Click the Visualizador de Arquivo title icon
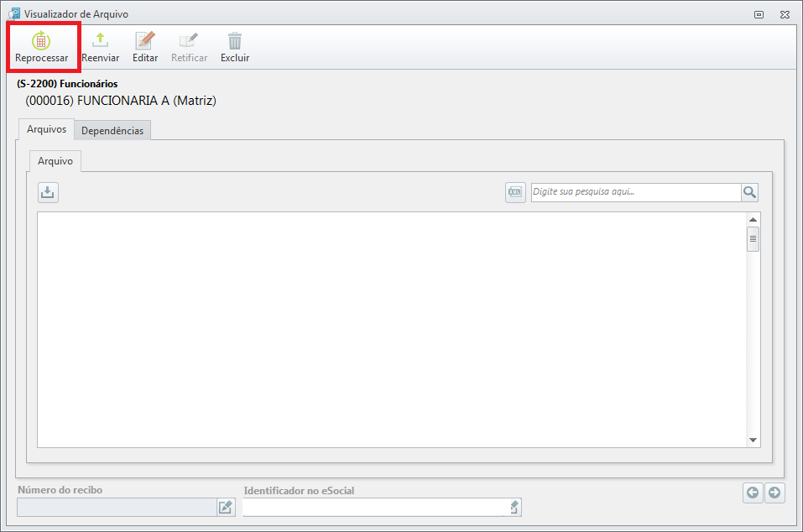This screenshot has width=803, height=532. [14, 13]
